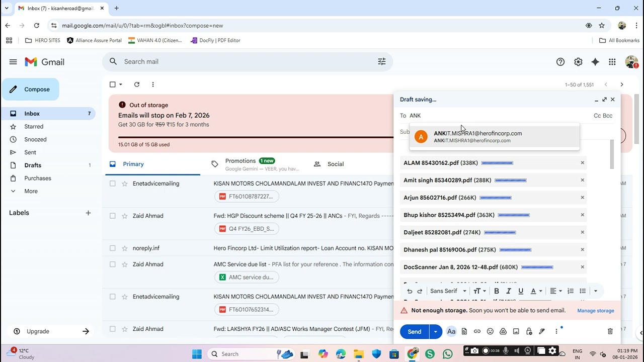Choose the ANKIT.MISHRA1@herofincorp.com suggestion
Screen dimensions: 644x362
tap(494, 137)
